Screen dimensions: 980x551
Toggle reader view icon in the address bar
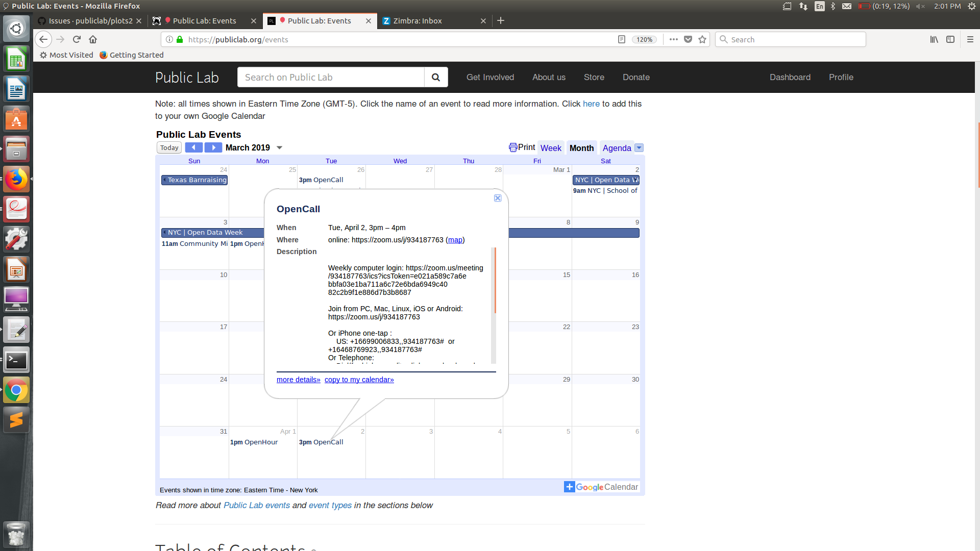pyautogui.click(x=621, y=39)
